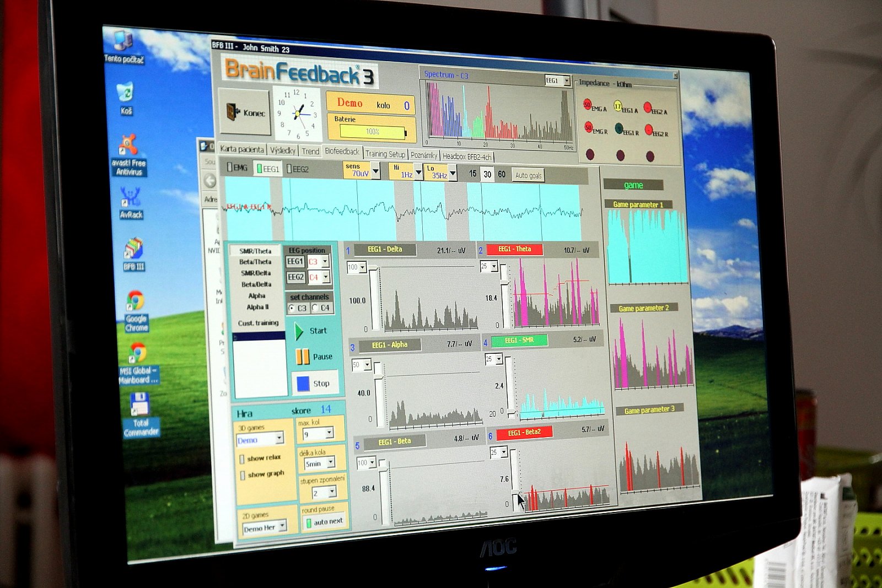Click the Konec exit door button
Image resolution: width=882 pixels, height=588 pixels.
(245, 112)
